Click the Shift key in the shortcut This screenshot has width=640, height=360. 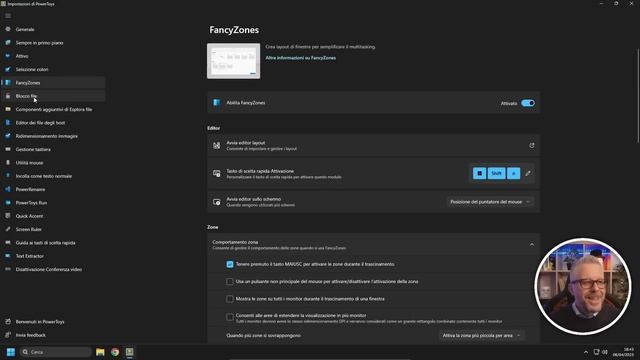[x=496, y=173]
